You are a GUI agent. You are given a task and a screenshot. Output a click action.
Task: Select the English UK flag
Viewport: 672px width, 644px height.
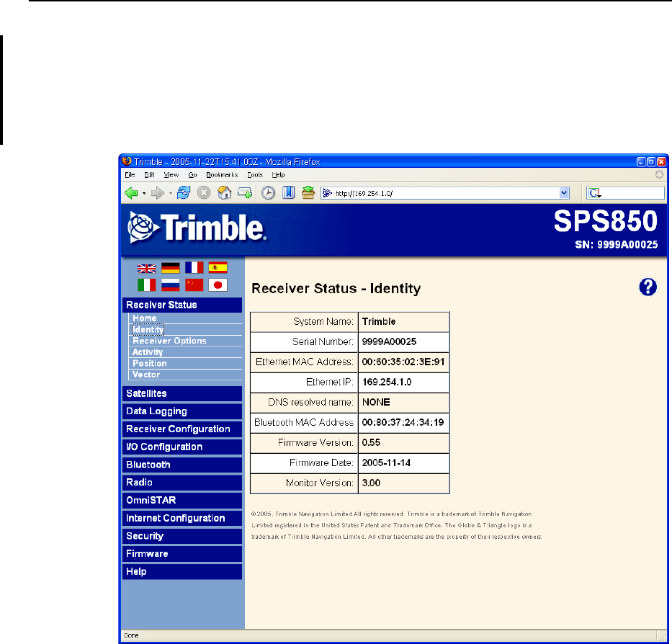[x=146, y=269]
